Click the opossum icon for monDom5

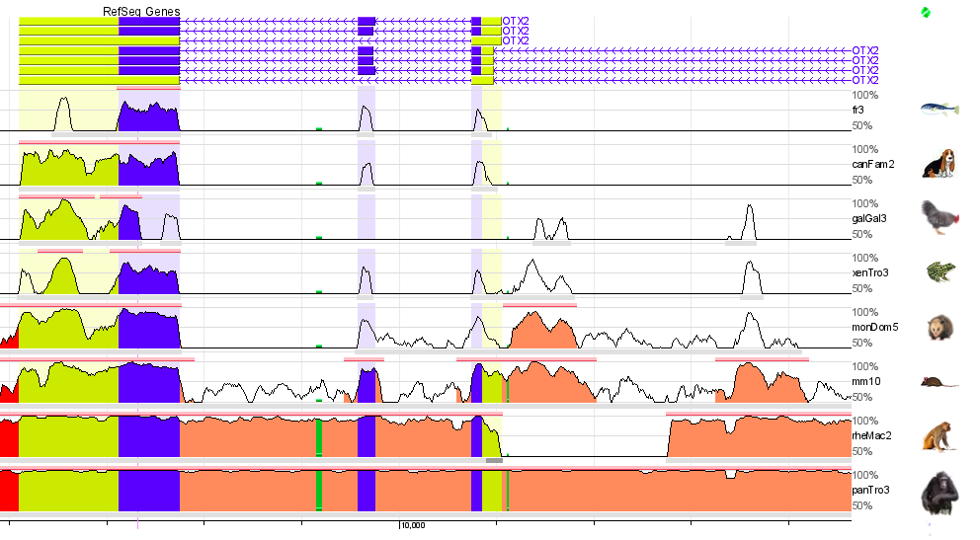[x=939, y=328]
